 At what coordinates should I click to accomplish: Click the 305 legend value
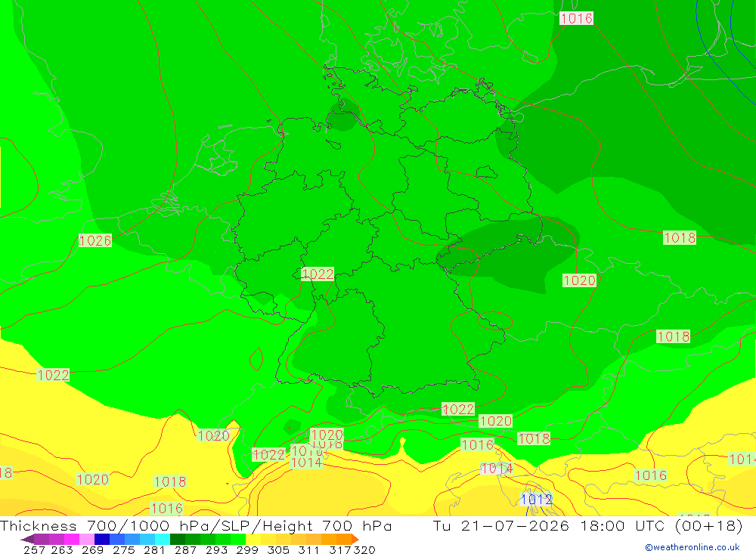[x=277, y=549]
